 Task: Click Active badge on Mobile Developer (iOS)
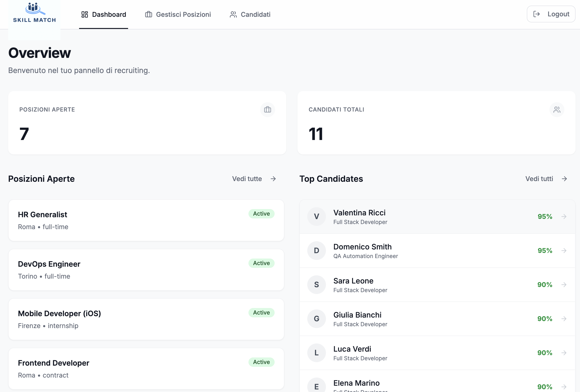tap(261, 312)
